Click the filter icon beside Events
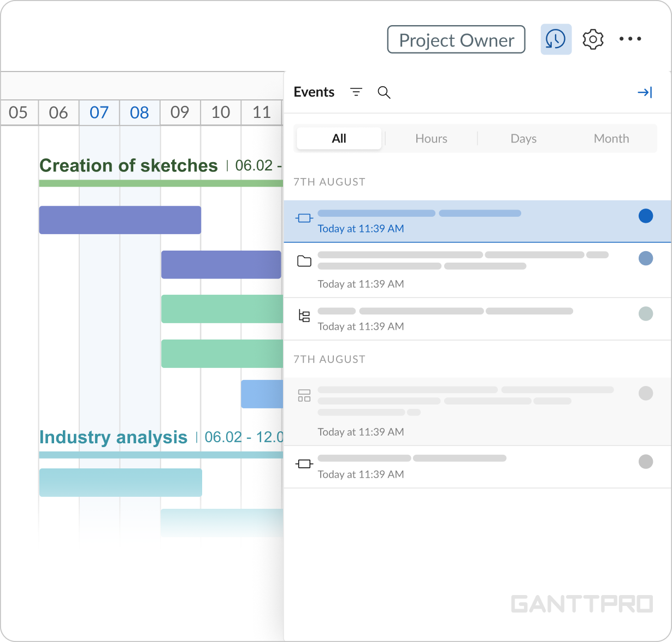 point(356,92)
